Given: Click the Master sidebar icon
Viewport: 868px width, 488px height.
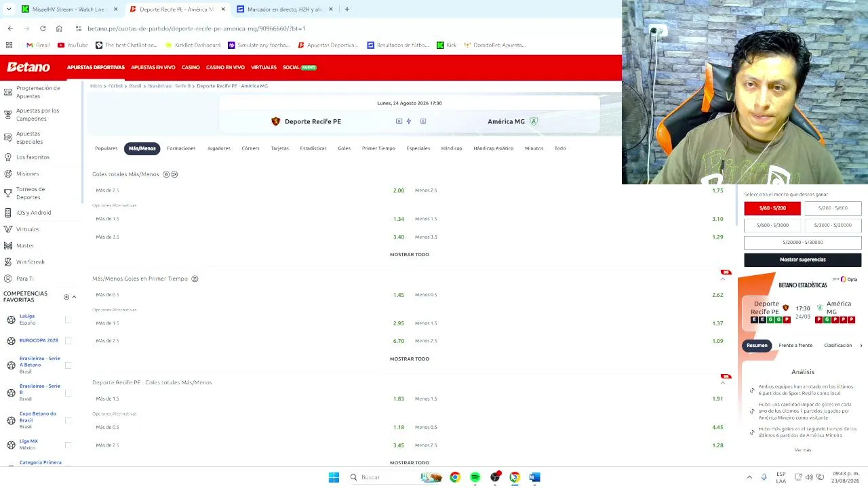Looking at the screenshot, I should [x=9, y=245].
